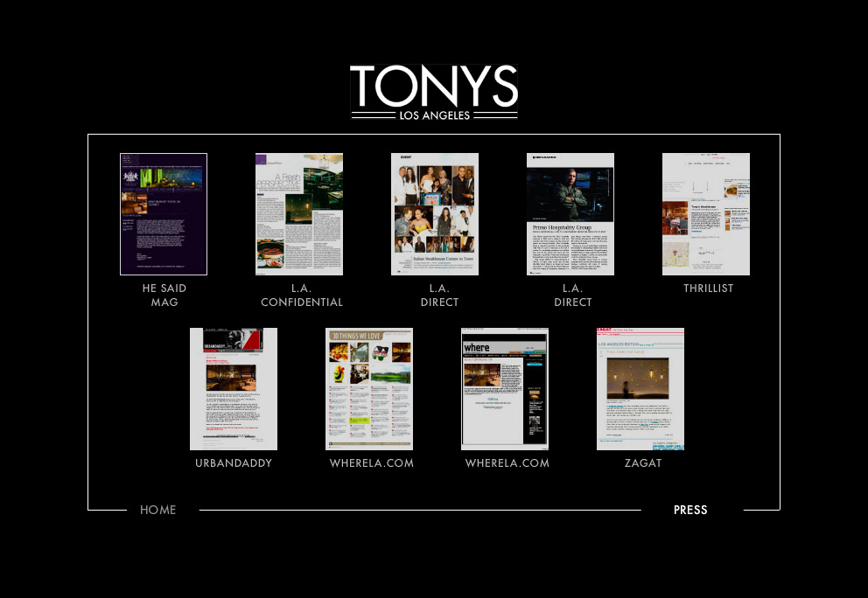Open the 'Primo Hospitality Group' article thumbnail
This screenshot has height=598, width=868.
pos(570,214)
